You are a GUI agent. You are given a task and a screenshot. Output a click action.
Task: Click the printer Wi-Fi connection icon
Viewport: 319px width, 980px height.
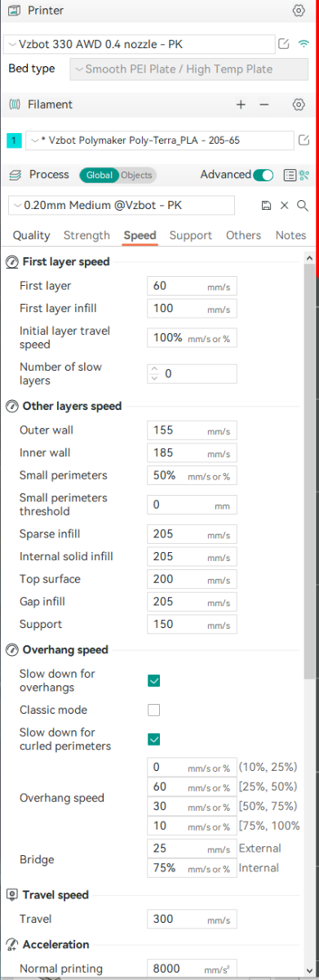coord(304,44)
